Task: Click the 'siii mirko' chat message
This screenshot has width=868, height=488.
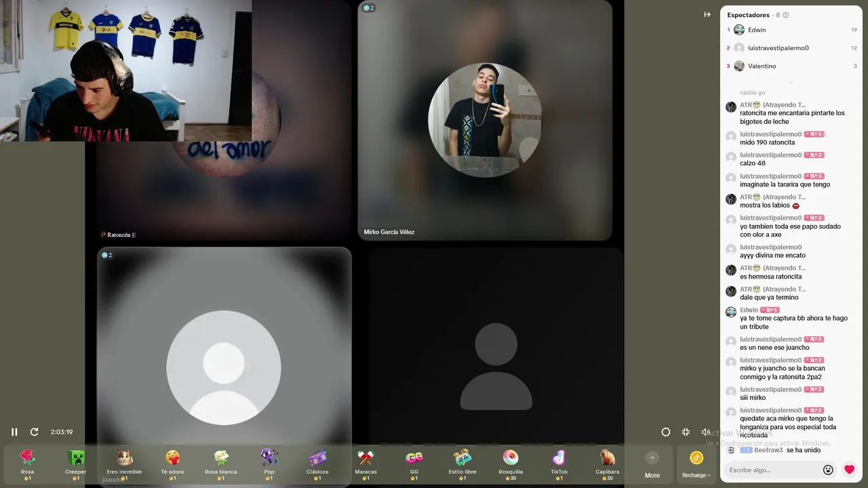Action: coord(753,398)
